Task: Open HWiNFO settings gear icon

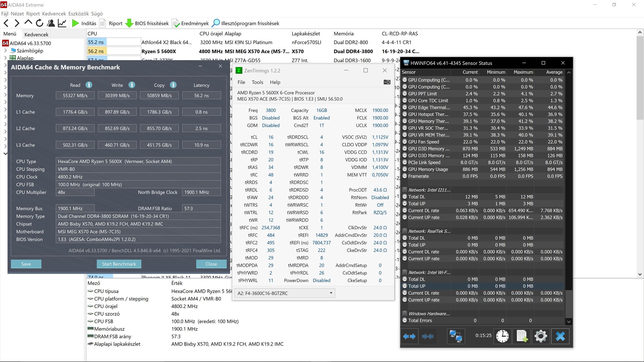Action: (x=541, y=336)
